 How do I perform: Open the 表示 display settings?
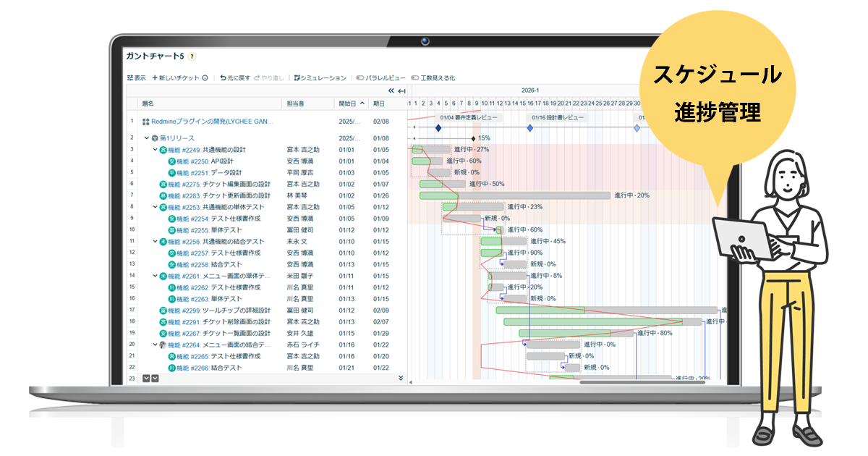point(136,78)
